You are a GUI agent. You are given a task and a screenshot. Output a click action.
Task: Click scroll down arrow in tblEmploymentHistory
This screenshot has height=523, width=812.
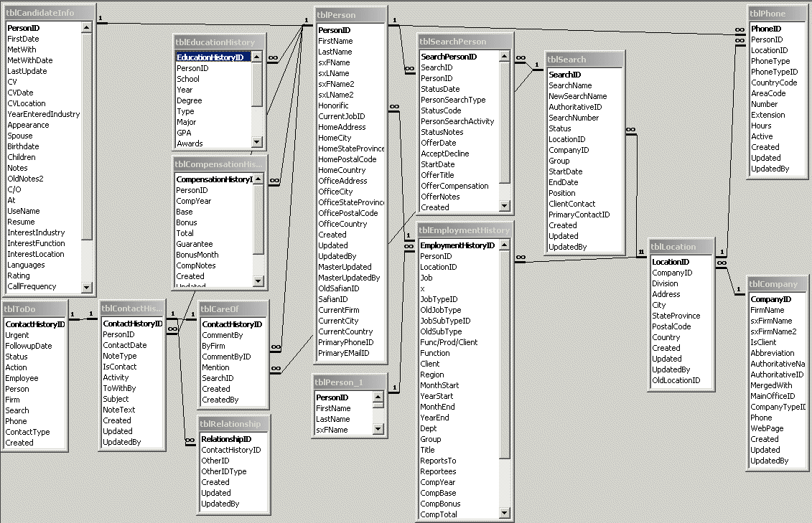coord(505,513)
